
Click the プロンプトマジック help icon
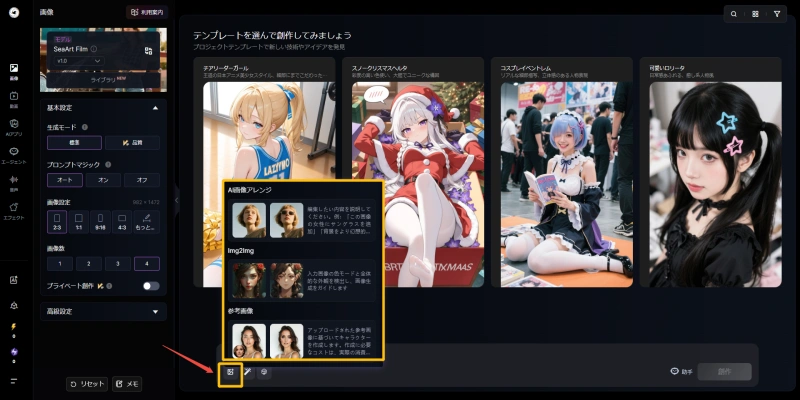coord(108,165)
